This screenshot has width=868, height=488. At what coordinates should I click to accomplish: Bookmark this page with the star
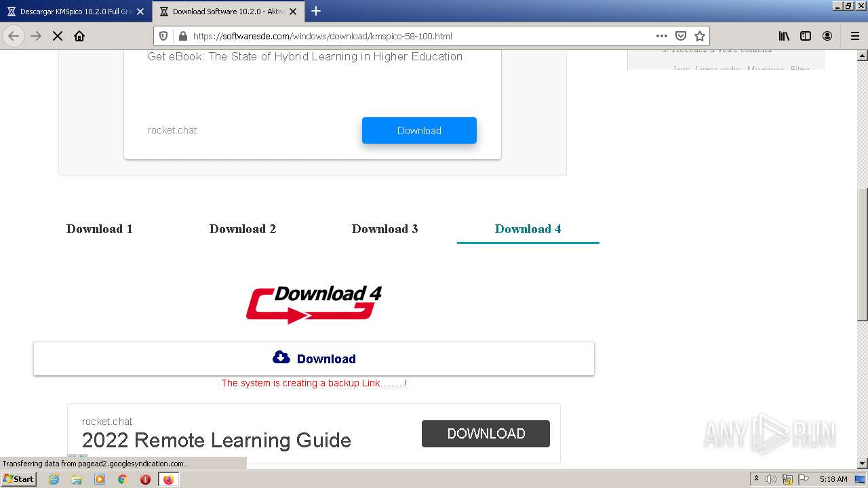(700, 36)
